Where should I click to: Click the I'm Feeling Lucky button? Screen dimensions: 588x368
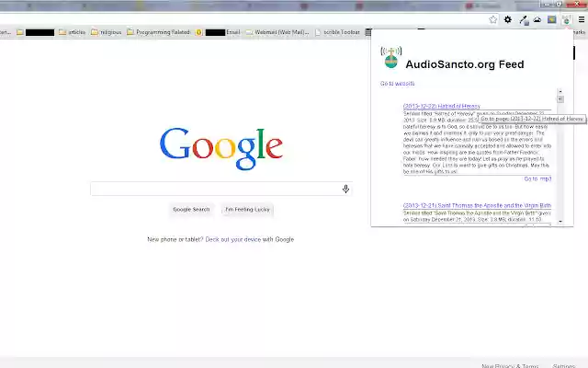tap(247, 210)
